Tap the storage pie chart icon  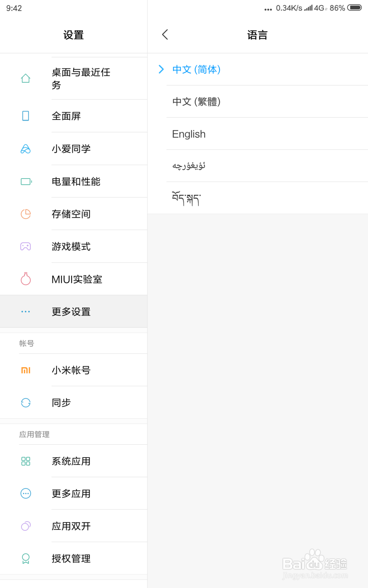[26, 214]
